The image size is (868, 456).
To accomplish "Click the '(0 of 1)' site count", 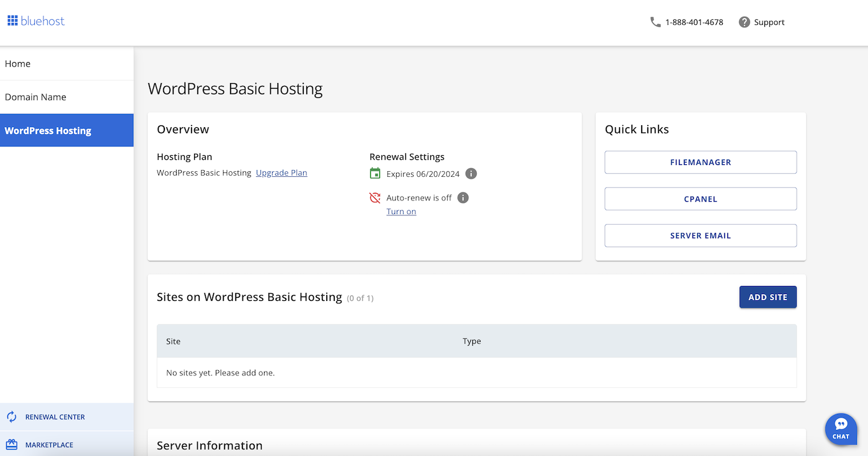I will pyautogui.click(x=360, y=298).
